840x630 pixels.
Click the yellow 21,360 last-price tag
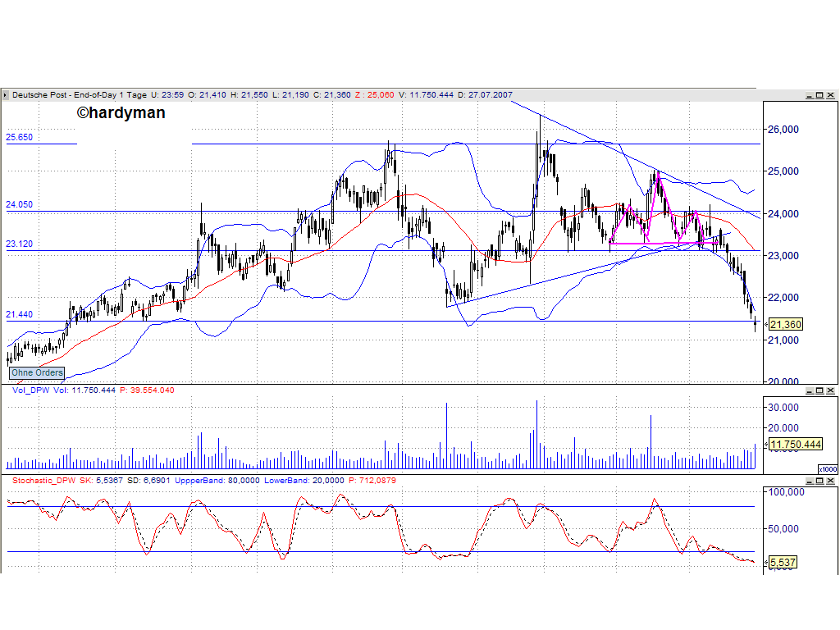click(x=784, y=325)
